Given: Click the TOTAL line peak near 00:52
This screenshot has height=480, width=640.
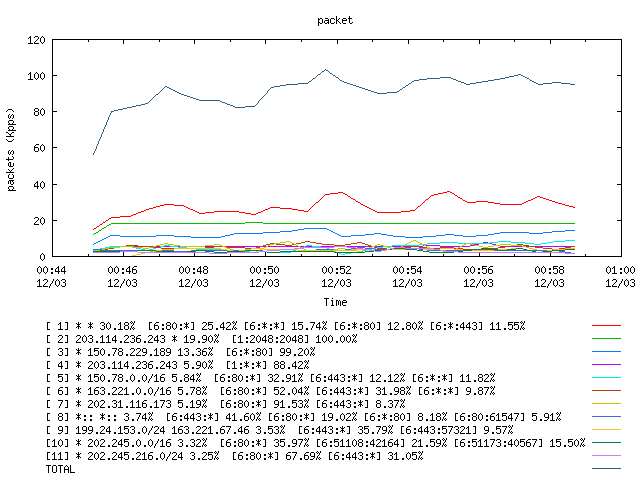Looking at the screenshot, I should (325, 69).
